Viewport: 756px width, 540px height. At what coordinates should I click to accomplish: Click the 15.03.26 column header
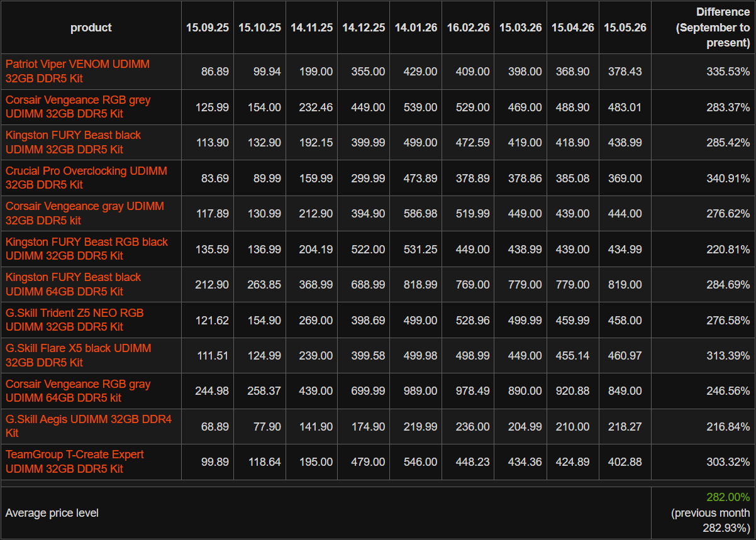click(521, 28)
